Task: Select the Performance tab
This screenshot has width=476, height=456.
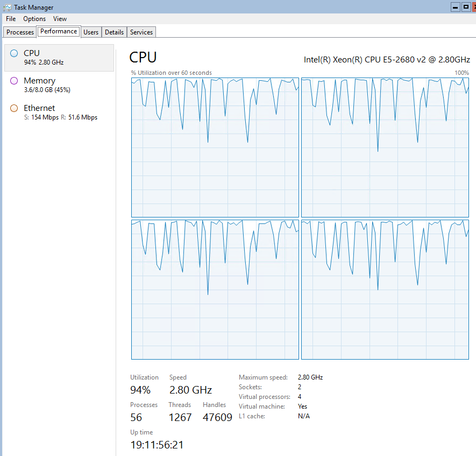Action: [59, 32]
